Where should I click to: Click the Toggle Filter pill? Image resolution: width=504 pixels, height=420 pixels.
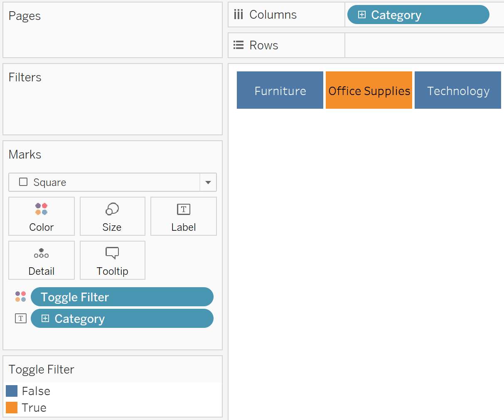122,297
